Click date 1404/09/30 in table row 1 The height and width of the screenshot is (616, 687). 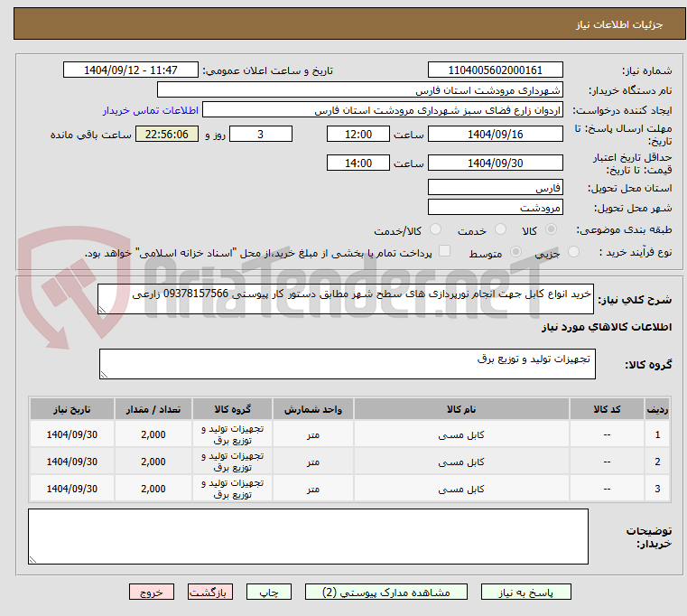coord(72,434)
